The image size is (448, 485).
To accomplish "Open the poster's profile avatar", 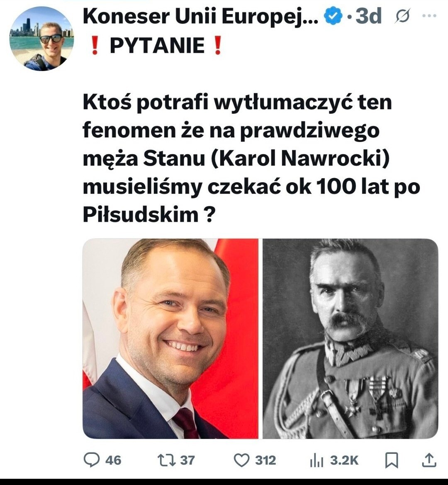I will [41, 39].
